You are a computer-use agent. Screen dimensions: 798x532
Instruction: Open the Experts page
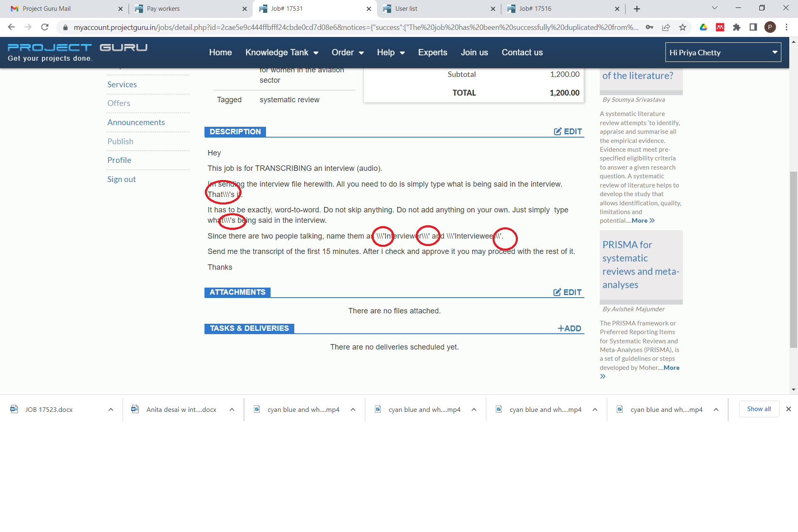point(433,52)
